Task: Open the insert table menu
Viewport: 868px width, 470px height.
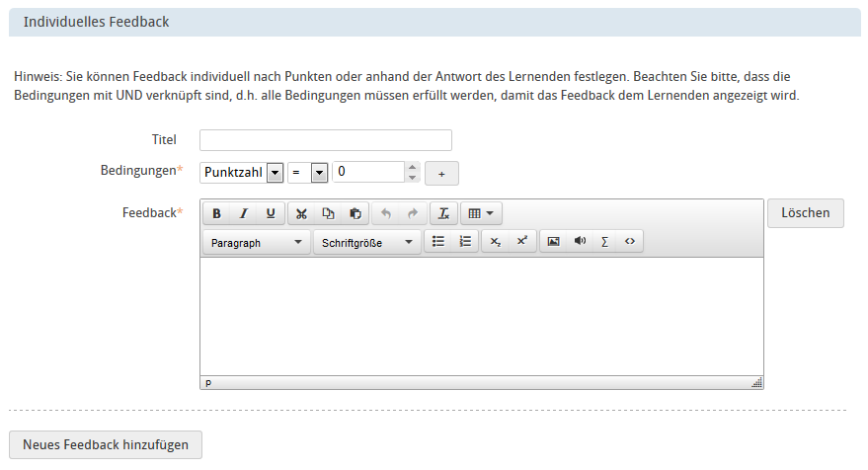Action: pyautogui.click(x=481, y=213)
